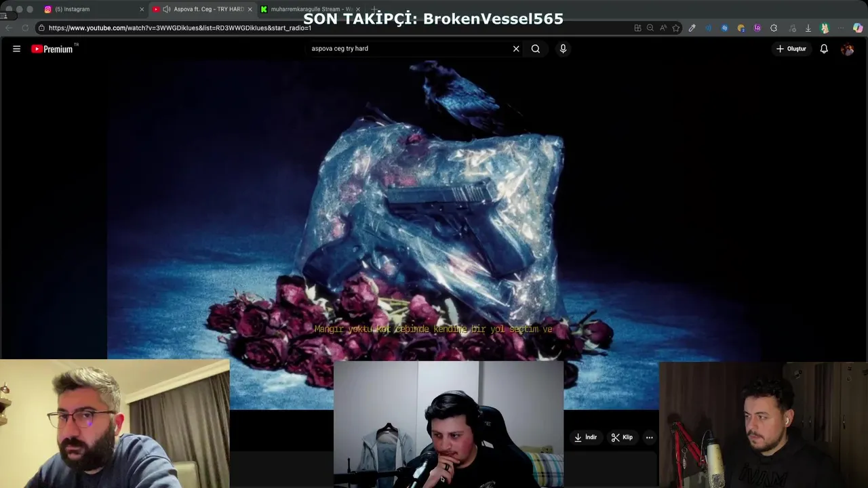Start voice search with microphone
The image size is (868, 488).
click(x=563, y=49)
